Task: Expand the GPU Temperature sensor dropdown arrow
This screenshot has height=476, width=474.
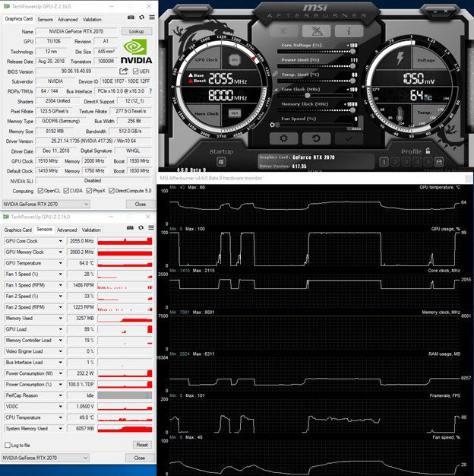Action: tap(60, 263)
